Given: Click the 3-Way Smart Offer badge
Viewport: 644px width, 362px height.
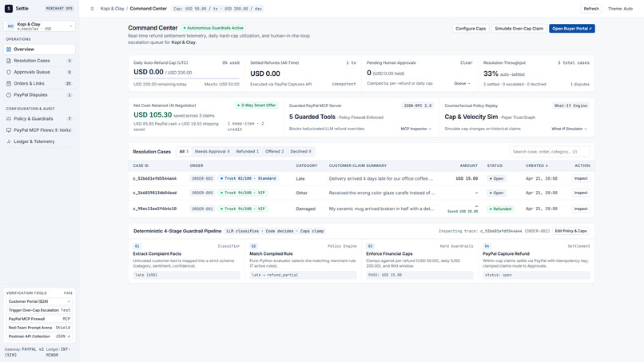Looking at the screenshot, I should tap(256, 105).
